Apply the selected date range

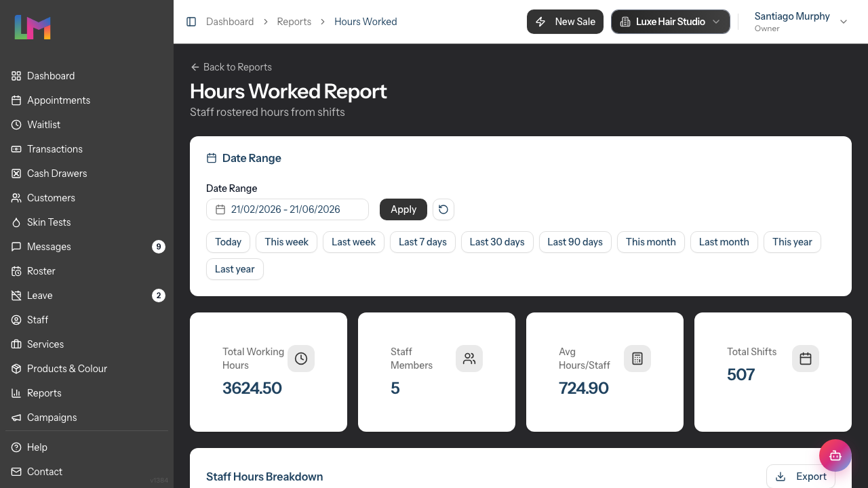403,209
